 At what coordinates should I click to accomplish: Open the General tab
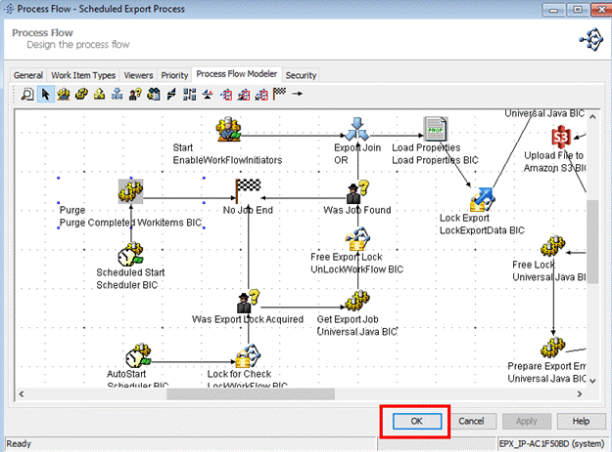(x=28, y=75)
